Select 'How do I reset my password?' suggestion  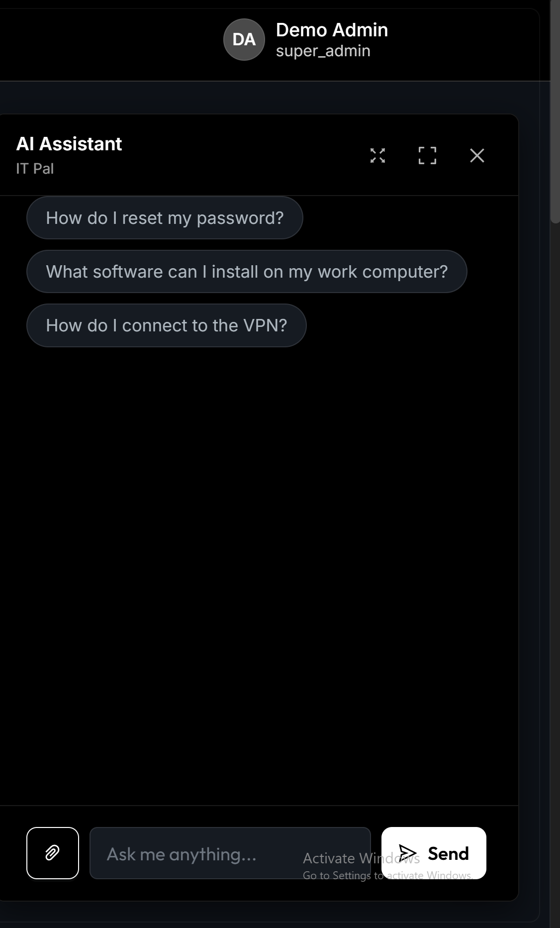[165, 218]
